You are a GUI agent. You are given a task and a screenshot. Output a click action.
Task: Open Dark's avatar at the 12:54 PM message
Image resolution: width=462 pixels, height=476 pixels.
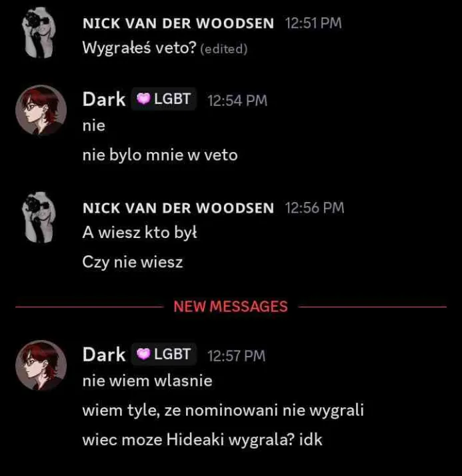41,110
